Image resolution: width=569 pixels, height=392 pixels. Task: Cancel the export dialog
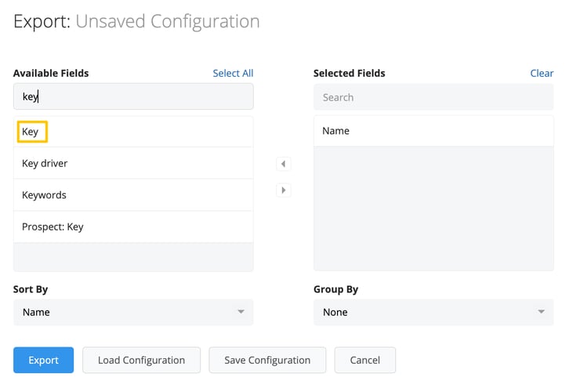click(x=365, y=360)
